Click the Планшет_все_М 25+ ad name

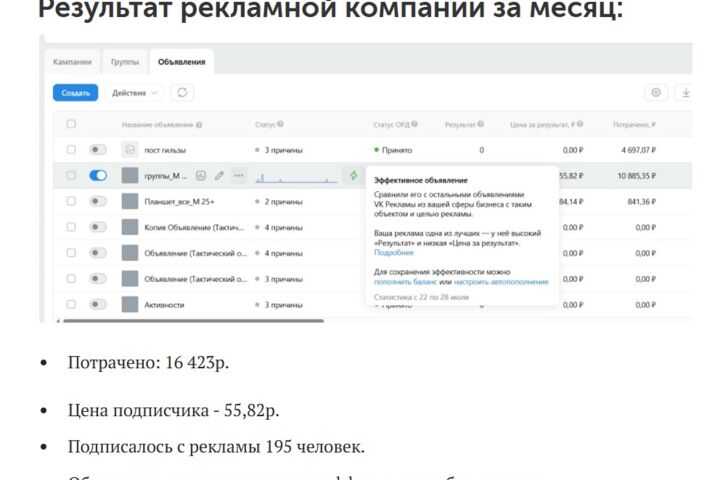click(179, 202)
